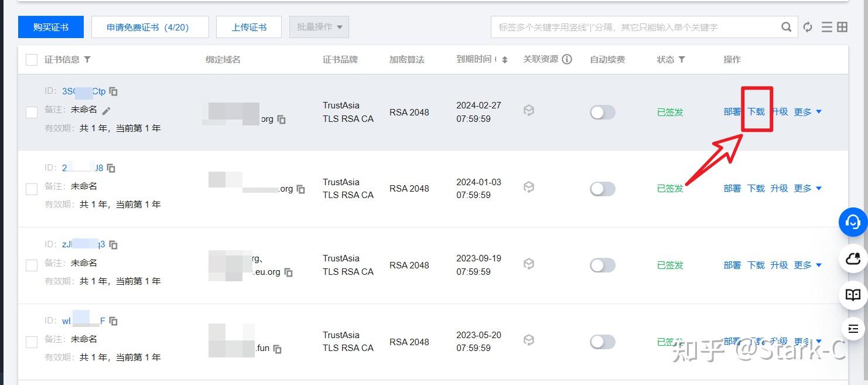Download the first signed certificate
The height and width of the screenshot is (385, 868).
(x=757, y=111)
